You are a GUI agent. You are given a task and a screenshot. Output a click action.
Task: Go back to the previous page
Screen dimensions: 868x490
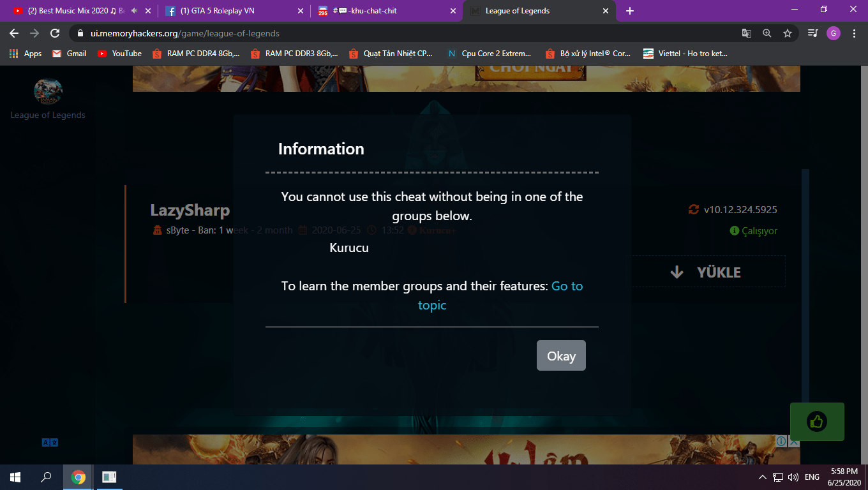pos(14,33)
